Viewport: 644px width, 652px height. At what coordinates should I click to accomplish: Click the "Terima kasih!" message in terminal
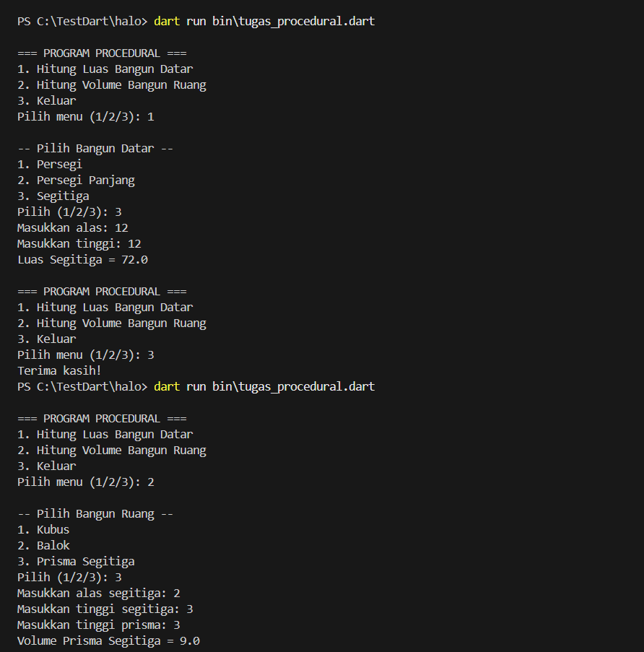pyautogui.click(x=59, y=370)
